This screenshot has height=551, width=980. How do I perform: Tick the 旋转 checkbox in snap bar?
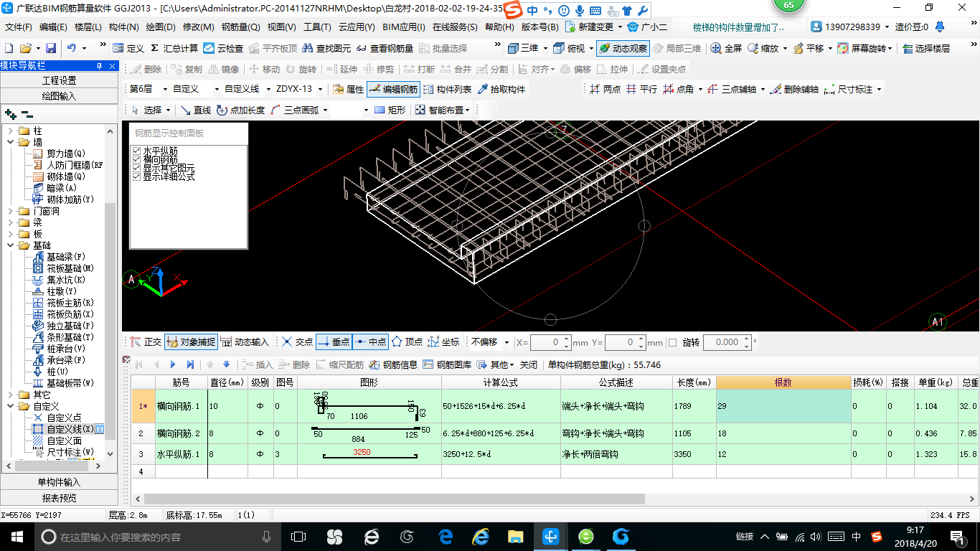point(672,342)
